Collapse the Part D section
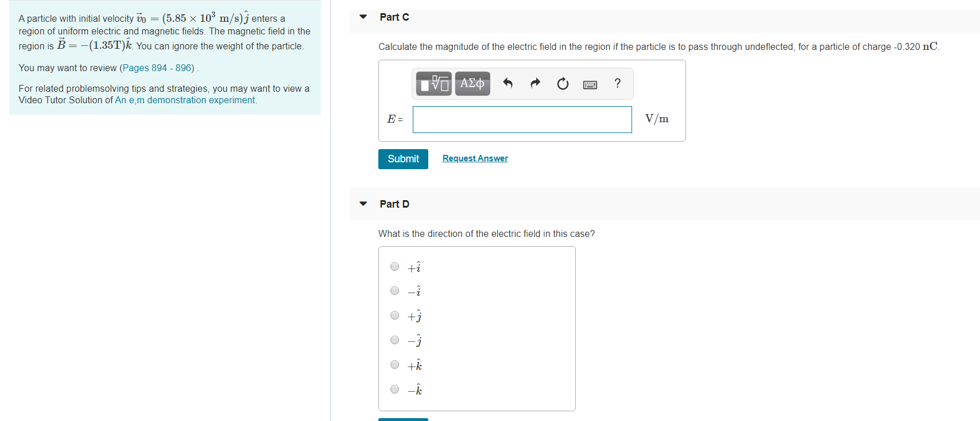The height and width of the screenshot is (421, 980). coord(362,204)
